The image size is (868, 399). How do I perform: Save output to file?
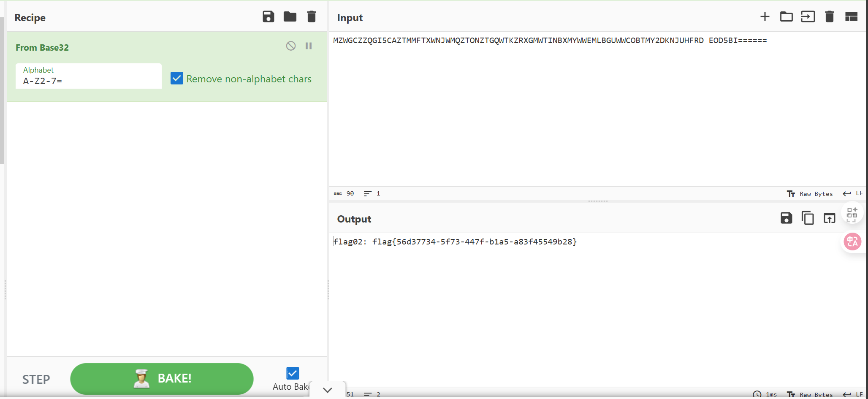[x=787, y=218]
